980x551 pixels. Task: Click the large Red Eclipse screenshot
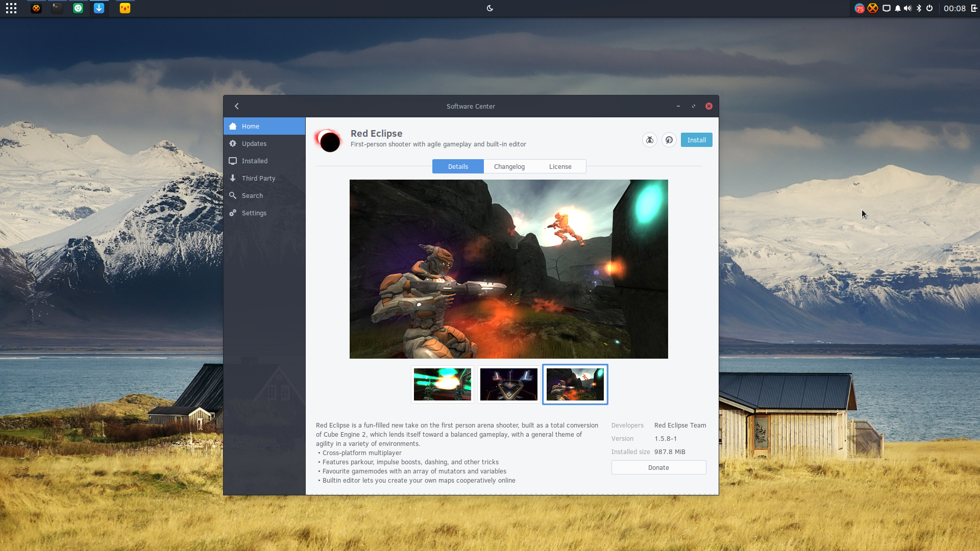pyautogui.click(x=508, y=269)
